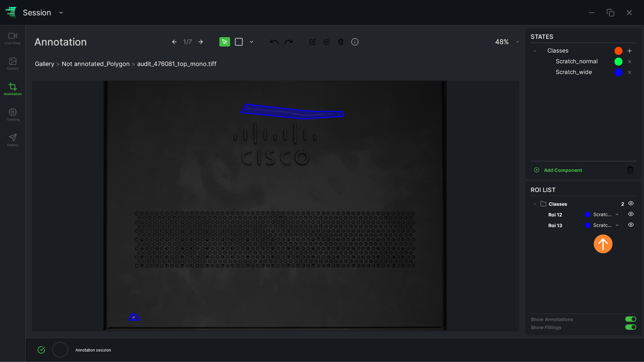644x362 pixels.
Task: Open class dropdown for Roi 12
Action: coord(617,215)
